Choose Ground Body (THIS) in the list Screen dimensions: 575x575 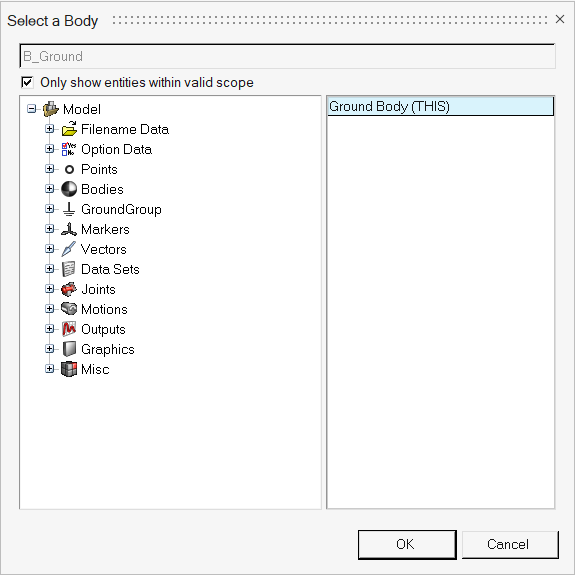click(x=440, y=106)
